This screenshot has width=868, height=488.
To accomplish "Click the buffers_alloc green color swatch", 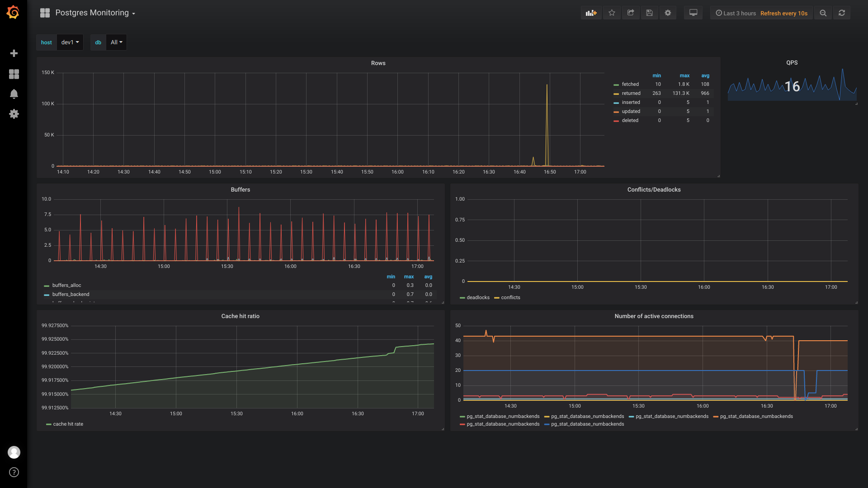I will coord(47,286).
